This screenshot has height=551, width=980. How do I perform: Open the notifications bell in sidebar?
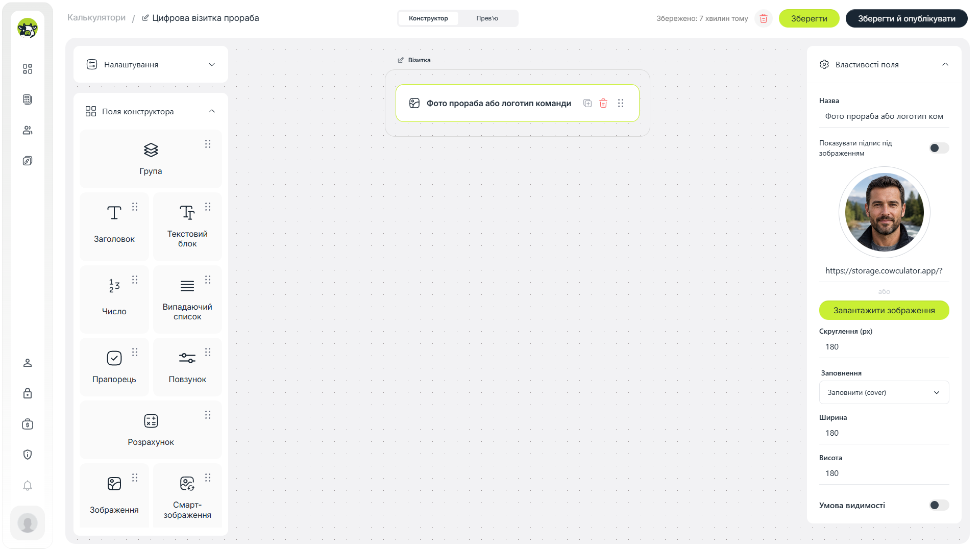[28, 485]
